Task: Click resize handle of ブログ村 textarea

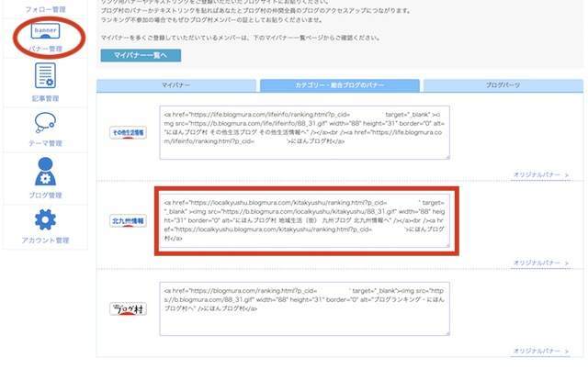Action: 447,333
